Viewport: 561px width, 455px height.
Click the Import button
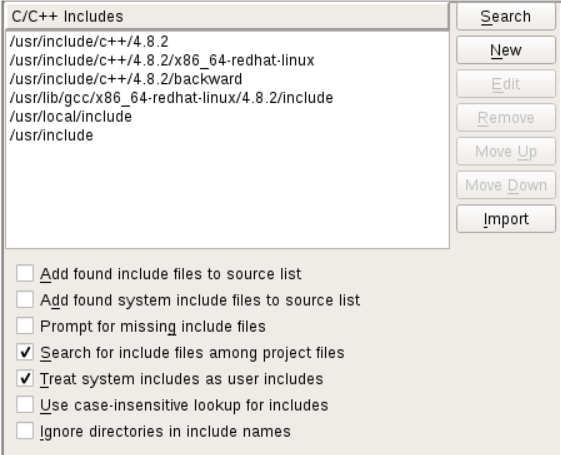point(506,219)
